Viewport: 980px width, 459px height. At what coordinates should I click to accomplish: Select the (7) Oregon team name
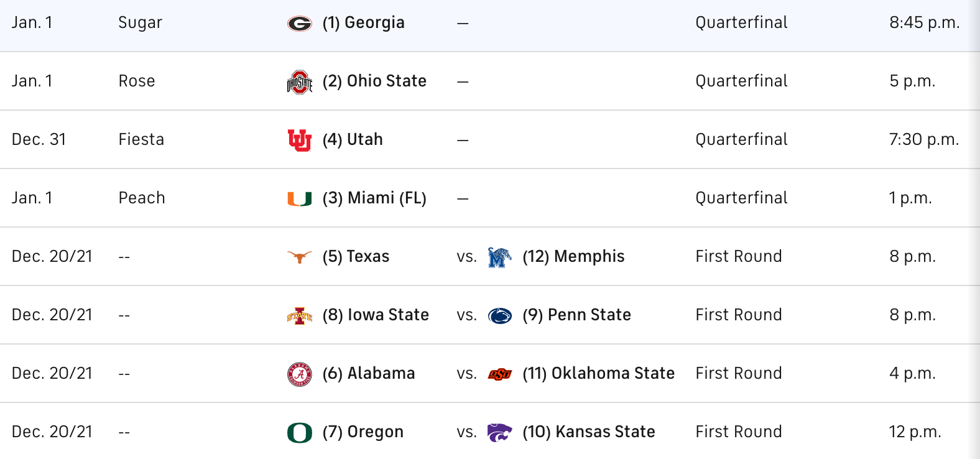point(363,432)
